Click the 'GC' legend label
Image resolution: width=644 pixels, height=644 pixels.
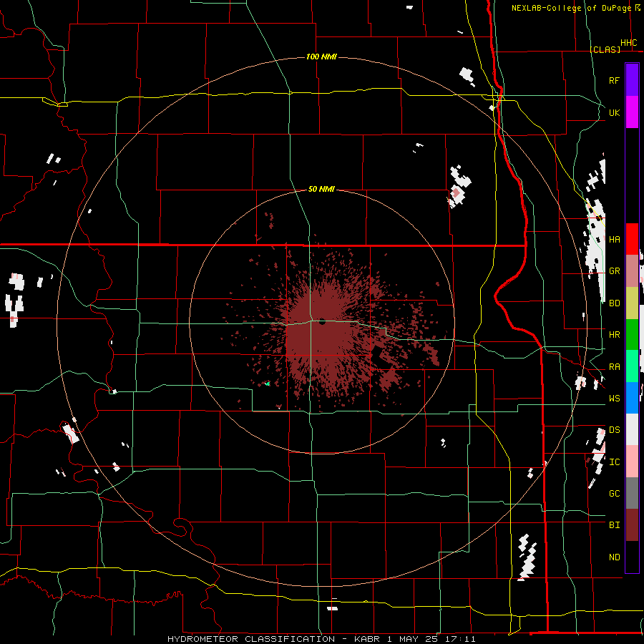[614, 493]
